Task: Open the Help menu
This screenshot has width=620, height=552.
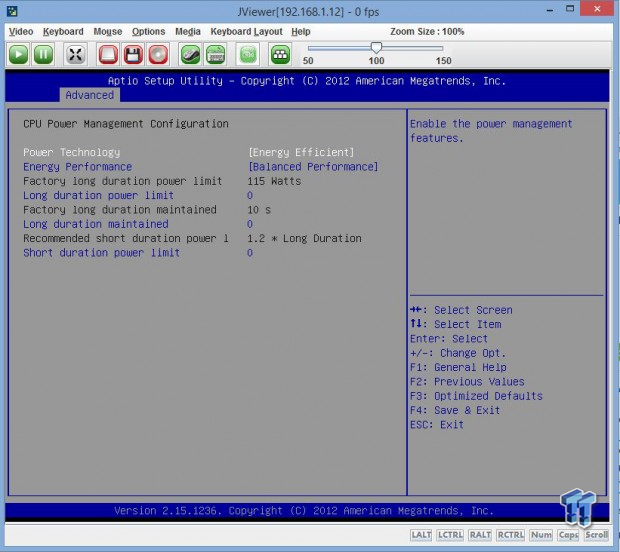Action: coord(301,32)
